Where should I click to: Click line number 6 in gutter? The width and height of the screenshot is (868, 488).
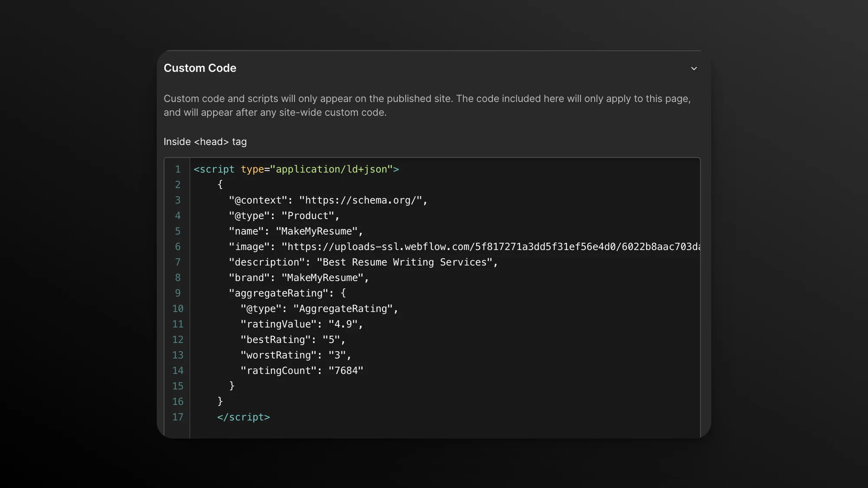(178, 247)
